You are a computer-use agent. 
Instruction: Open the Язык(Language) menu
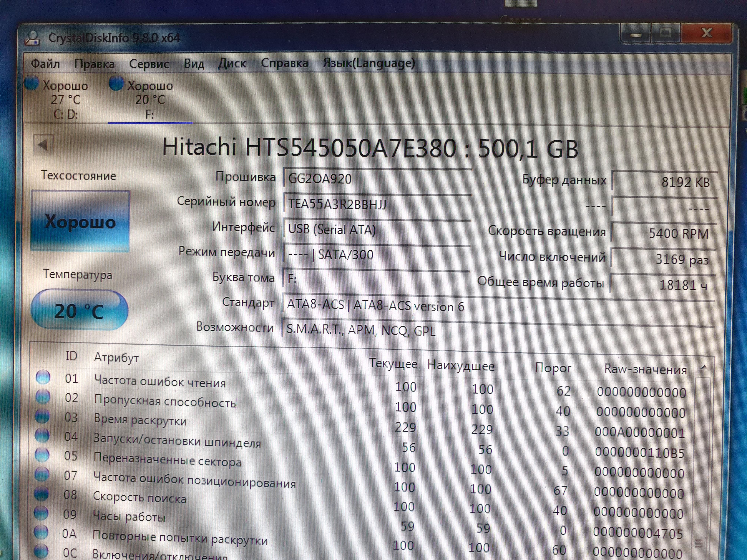(369, 63)
